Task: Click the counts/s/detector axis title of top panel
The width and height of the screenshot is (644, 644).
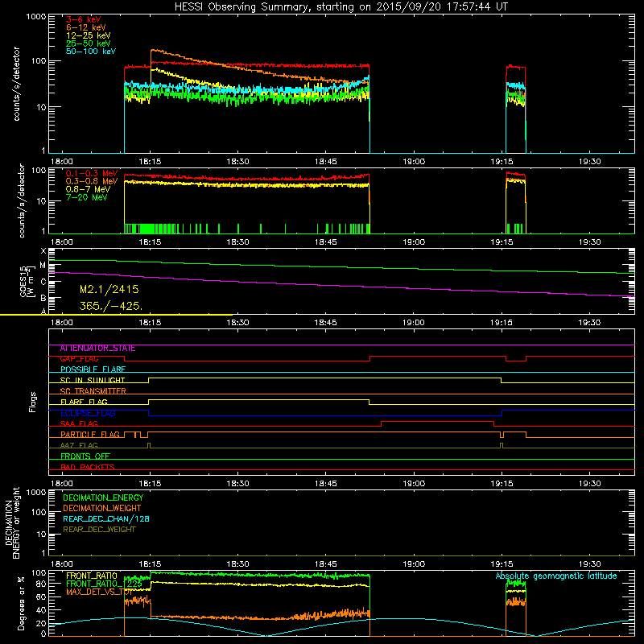Action: click(16, 84)
